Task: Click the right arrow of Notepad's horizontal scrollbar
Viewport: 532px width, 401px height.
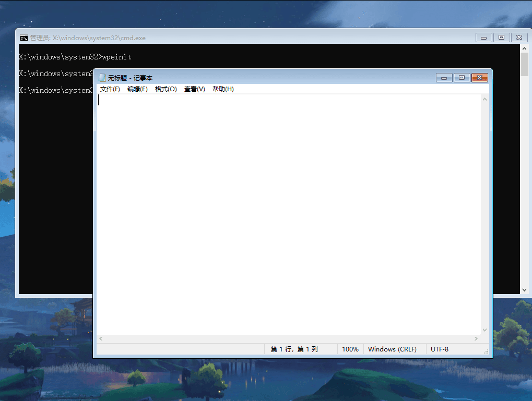Action: (476, 338)
